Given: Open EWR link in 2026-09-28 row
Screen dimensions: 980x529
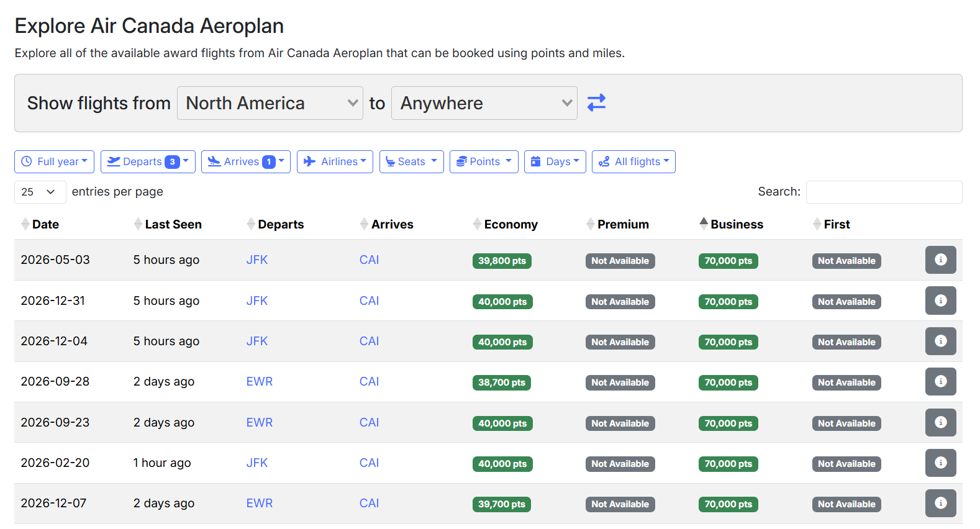Looking at the screenshot, I should pos(260,381).
